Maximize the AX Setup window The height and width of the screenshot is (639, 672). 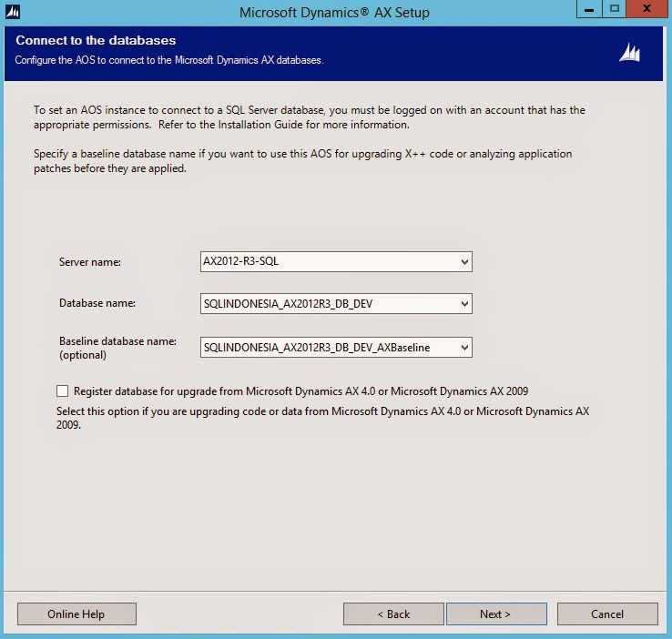coord(614,9)
